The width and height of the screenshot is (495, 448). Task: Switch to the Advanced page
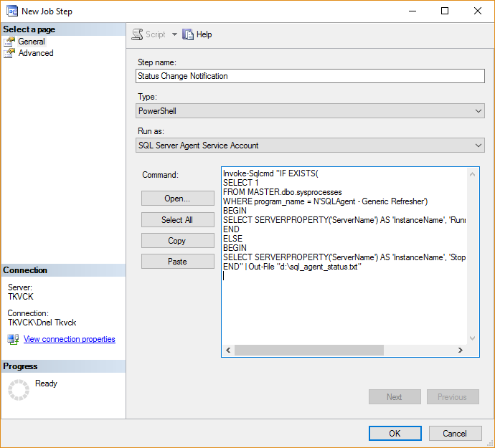pyautogui.click(x=36, y=53)
